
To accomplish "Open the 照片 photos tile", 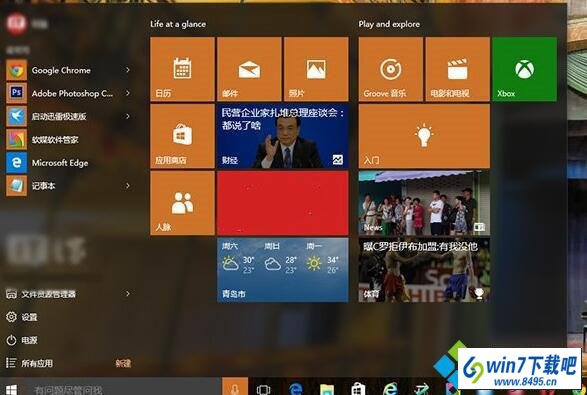I will click(316, 69).
